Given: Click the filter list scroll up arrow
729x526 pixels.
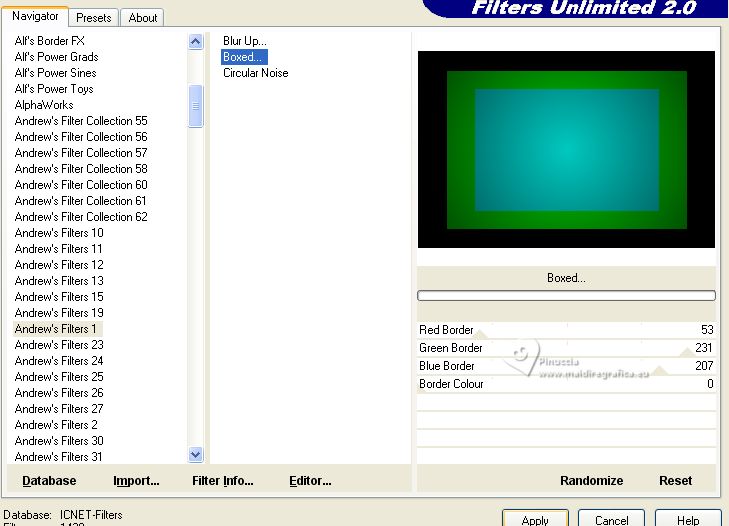Looking at the screenshot, I should (196, 42).
